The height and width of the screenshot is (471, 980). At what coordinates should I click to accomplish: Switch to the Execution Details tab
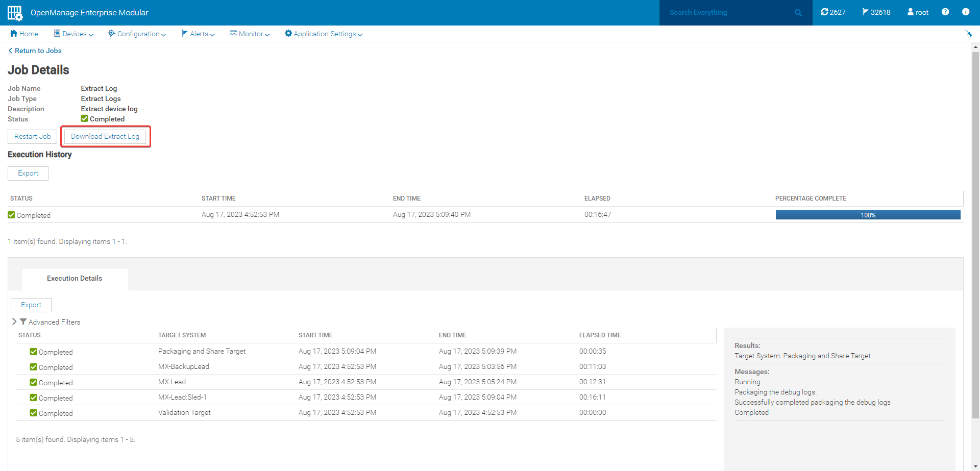click(75, 278)
